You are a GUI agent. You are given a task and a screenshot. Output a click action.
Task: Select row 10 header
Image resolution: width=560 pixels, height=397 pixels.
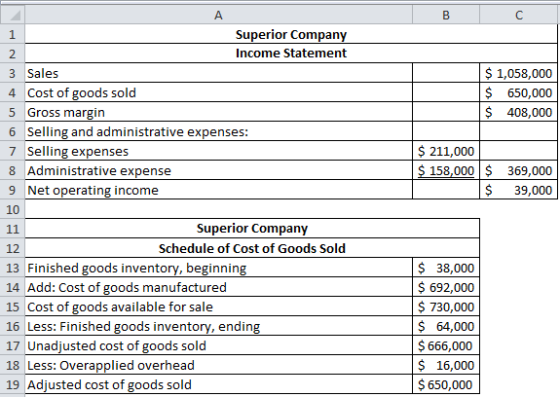pos(12,209)
